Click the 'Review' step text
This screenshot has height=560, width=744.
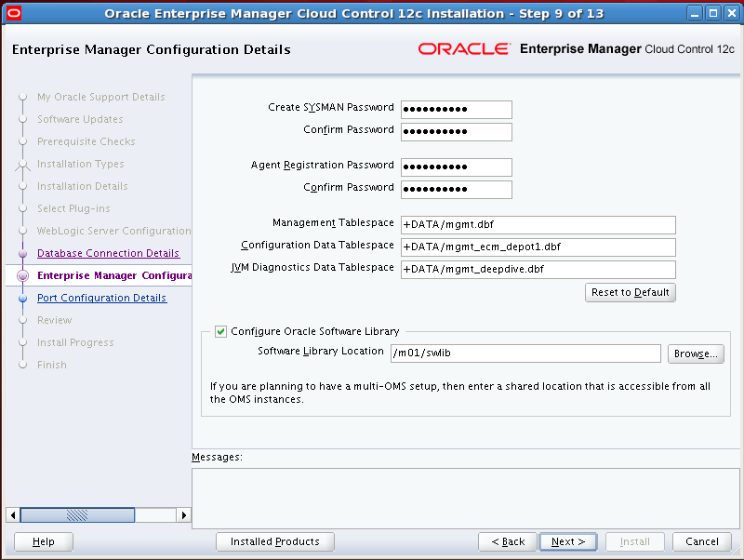click(55, 320)
